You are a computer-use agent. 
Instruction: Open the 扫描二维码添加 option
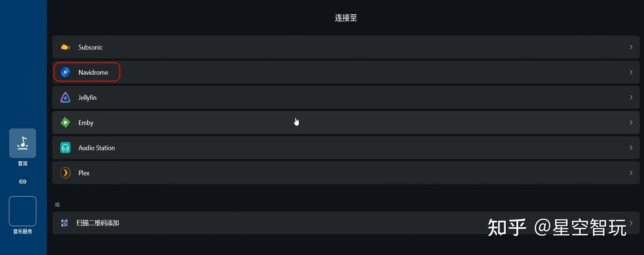pos(97,223)
